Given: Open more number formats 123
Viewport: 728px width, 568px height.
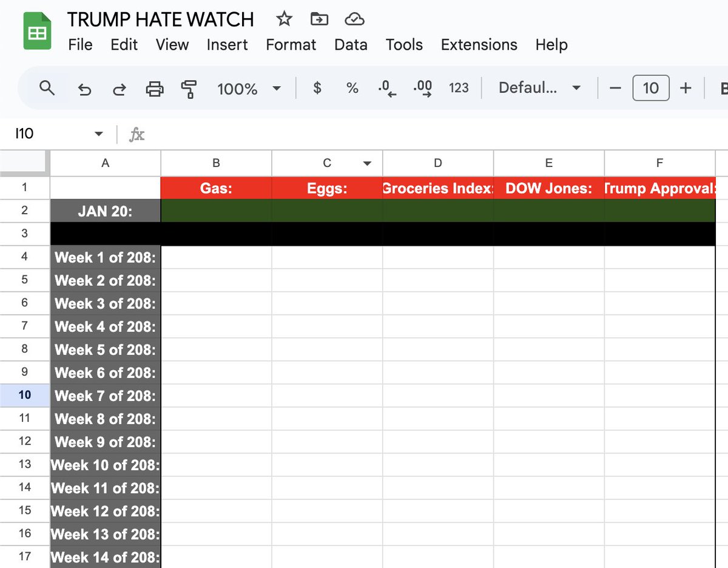Looking at the screenshot, I should point(459,89).
